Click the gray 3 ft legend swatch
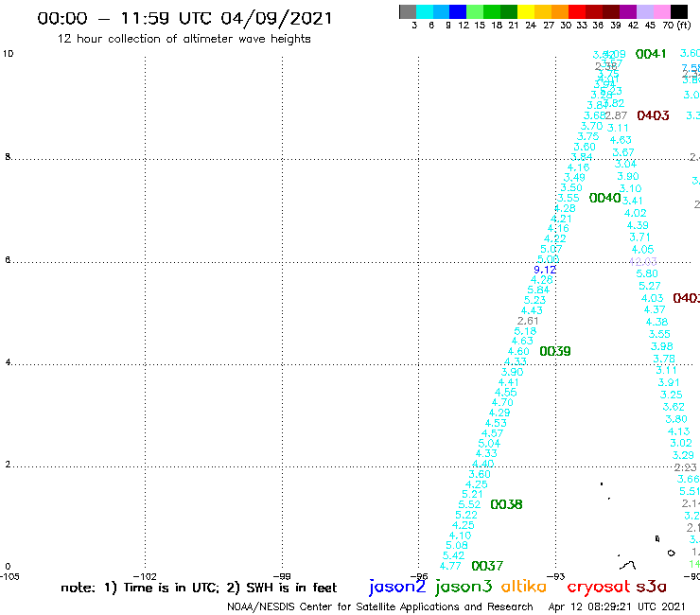 [x=408, y=11]
